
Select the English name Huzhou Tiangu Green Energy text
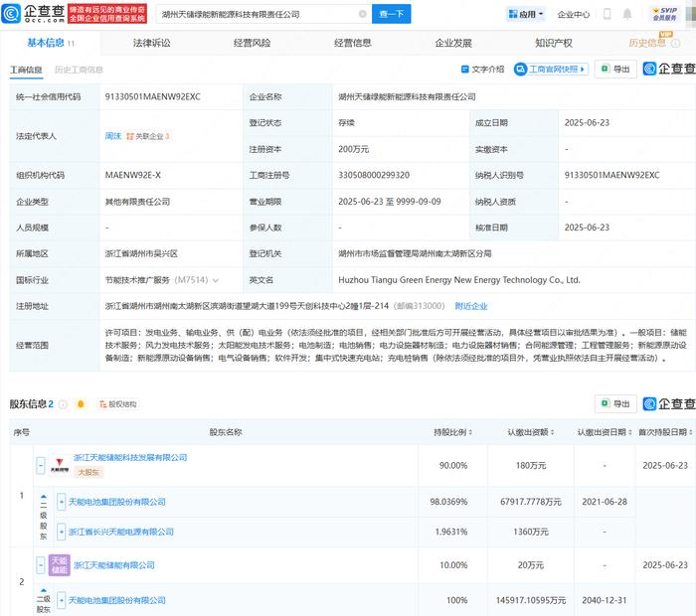tap(459, 280)
